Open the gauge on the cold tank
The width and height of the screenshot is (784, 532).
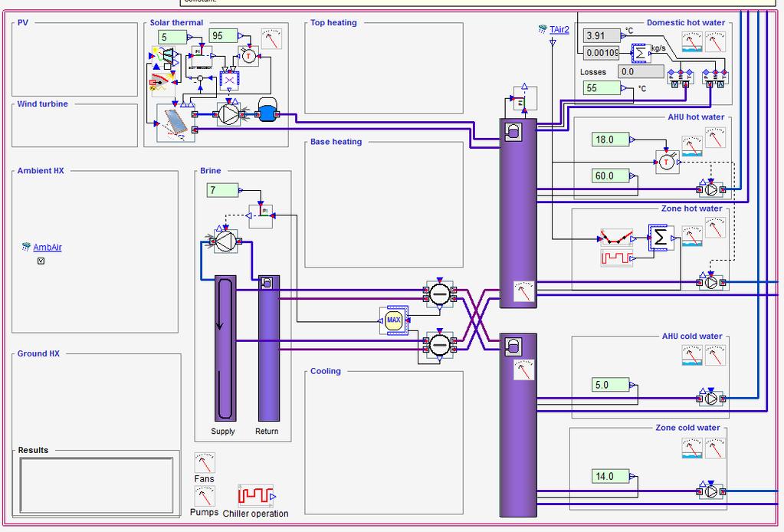523,369
